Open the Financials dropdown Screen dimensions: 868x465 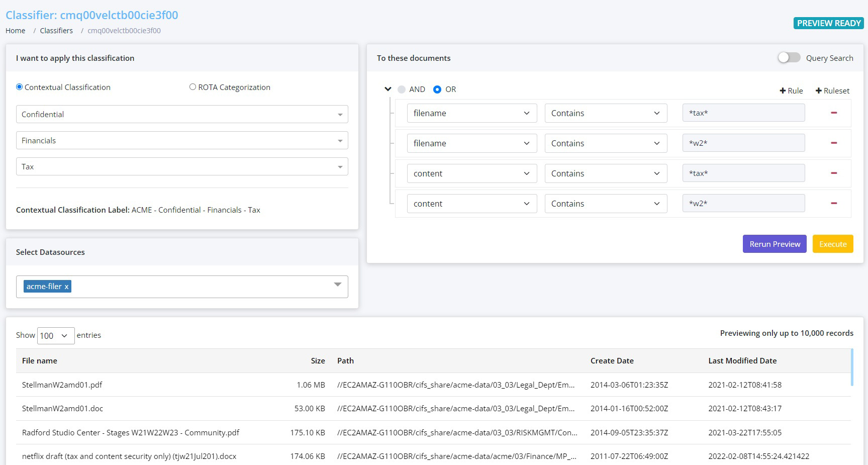pyautogui.click(x=182, y=140)
